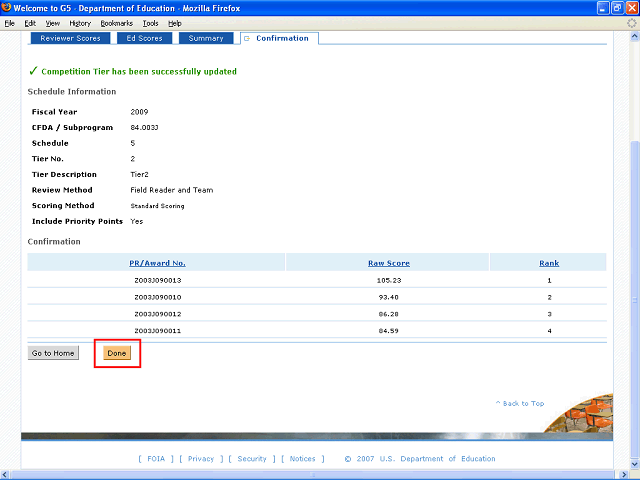
Task: Click the Tier Description value Tier2
Action: coord(139,174)
